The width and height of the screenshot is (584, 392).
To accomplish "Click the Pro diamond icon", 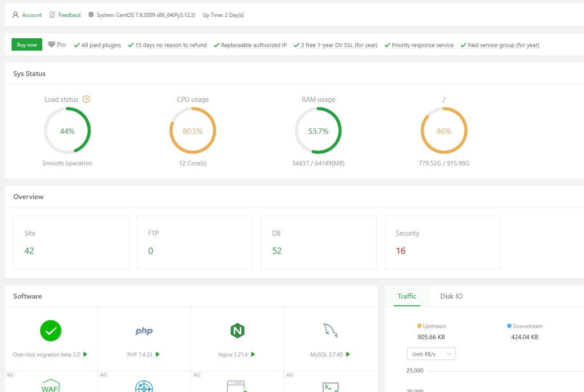I will click(52, 45).
